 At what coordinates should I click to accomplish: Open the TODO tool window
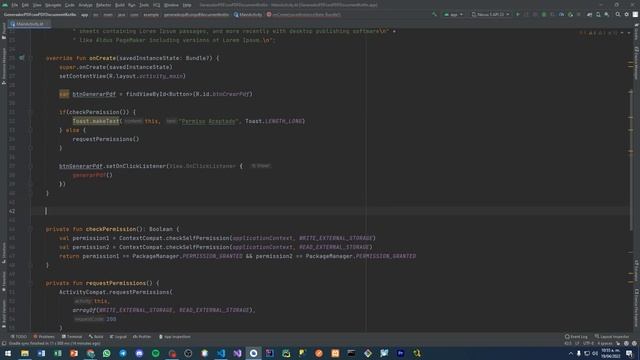(19, 337)
